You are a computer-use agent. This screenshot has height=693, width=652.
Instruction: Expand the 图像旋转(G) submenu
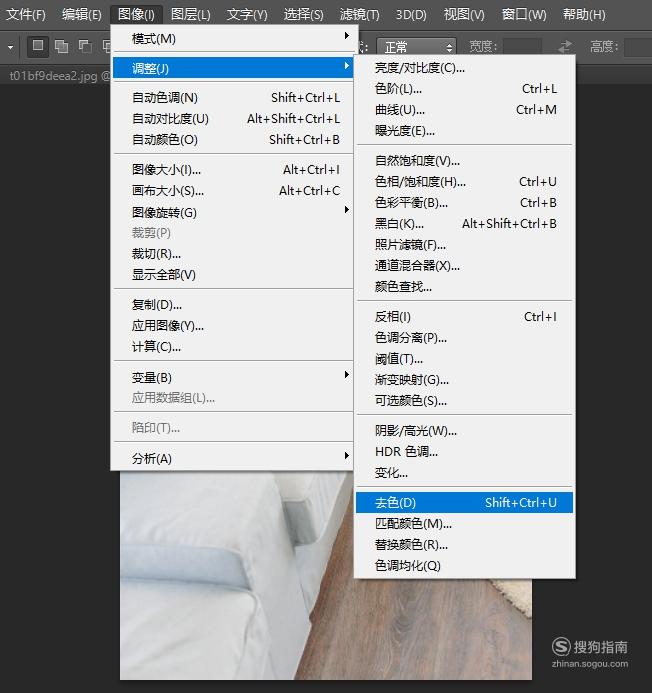coord(233,212)
